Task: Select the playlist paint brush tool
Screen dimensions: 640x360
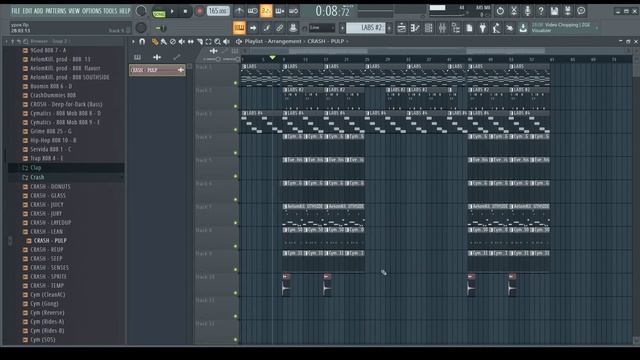Action: point(164,41)
